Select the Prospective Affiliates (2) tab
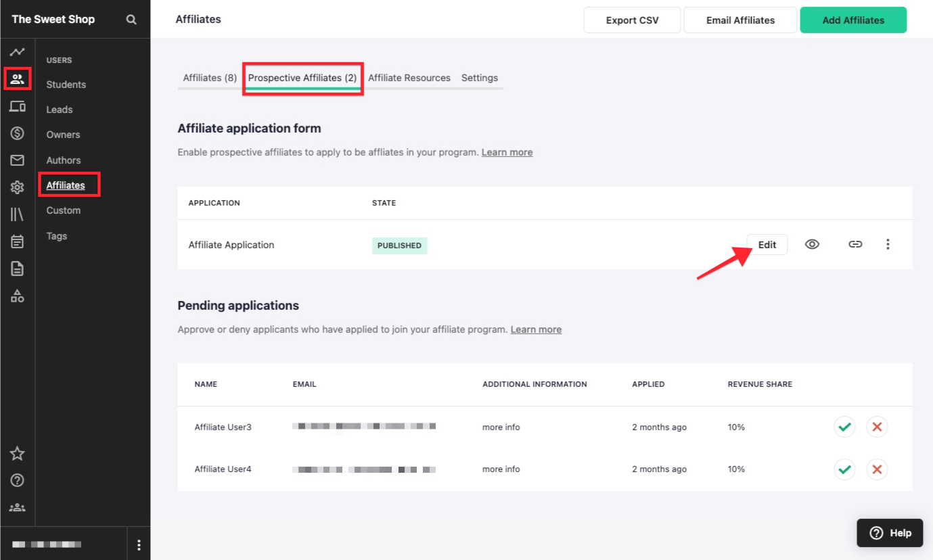The image size is (933, 560). [x=302, y=78]
